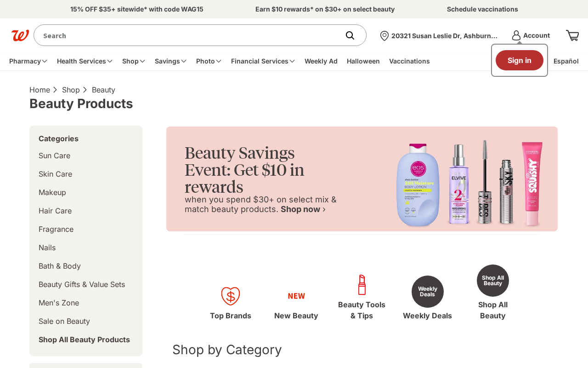
Task: Open Top Brands heart dollar icon
Action: click(x=231, y=296)
